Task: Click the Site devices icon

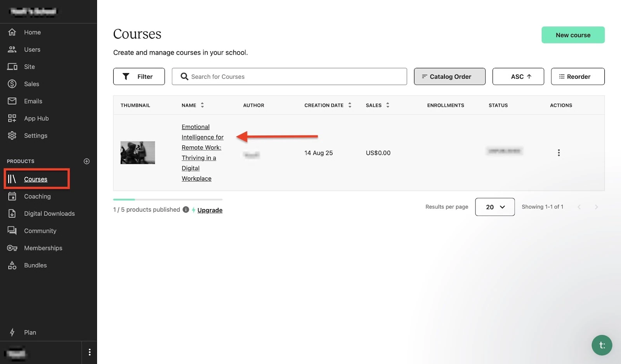Action: [12, 67]
